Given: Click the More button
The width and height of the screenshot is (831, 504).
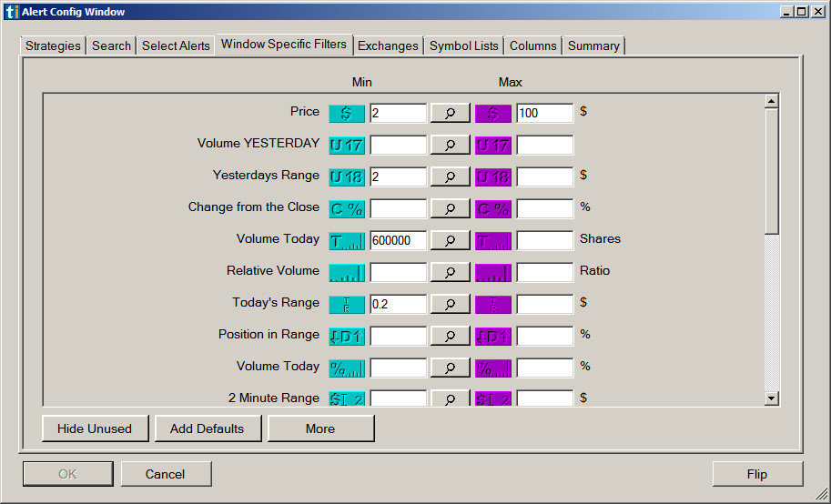Looking at the screenshot, I should point(320,428).
